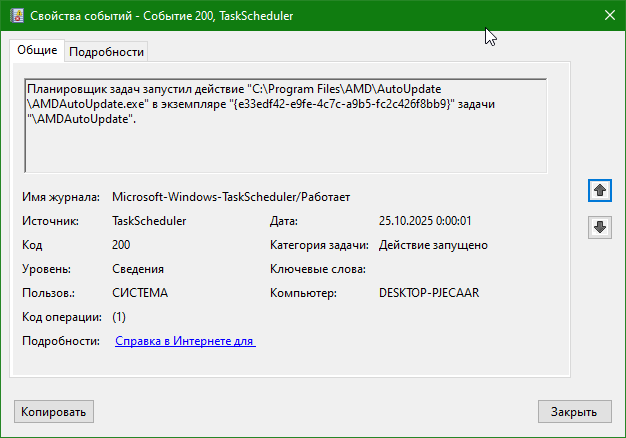Show next event with down arrow

600,227
